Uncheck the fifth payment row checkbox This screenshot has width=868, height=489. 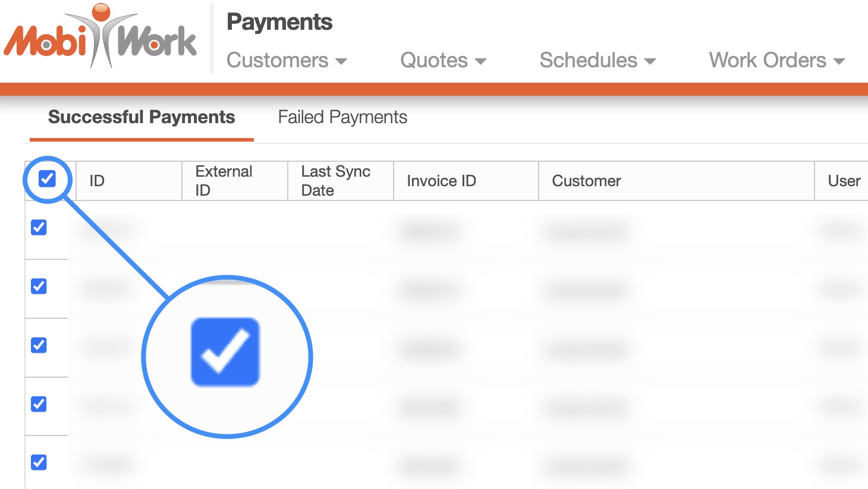pyautogui.click(x=39, y=462)
